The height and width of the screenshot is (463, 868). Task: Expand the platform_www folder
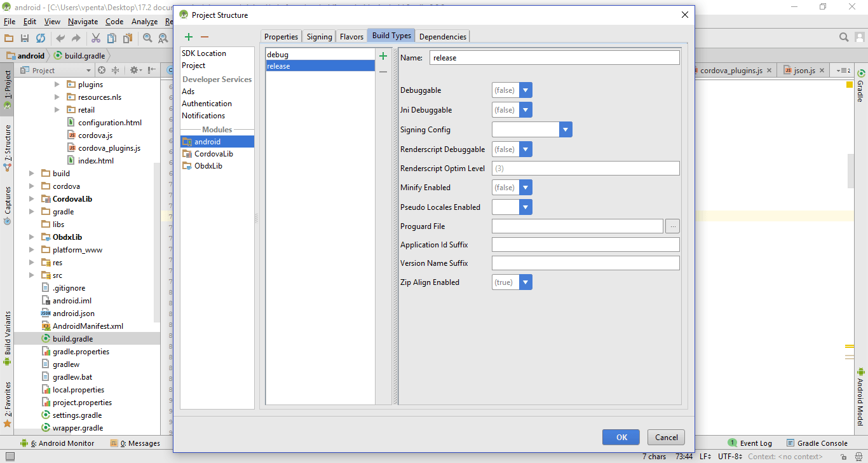pyautogui.click(x=32, y=250)
